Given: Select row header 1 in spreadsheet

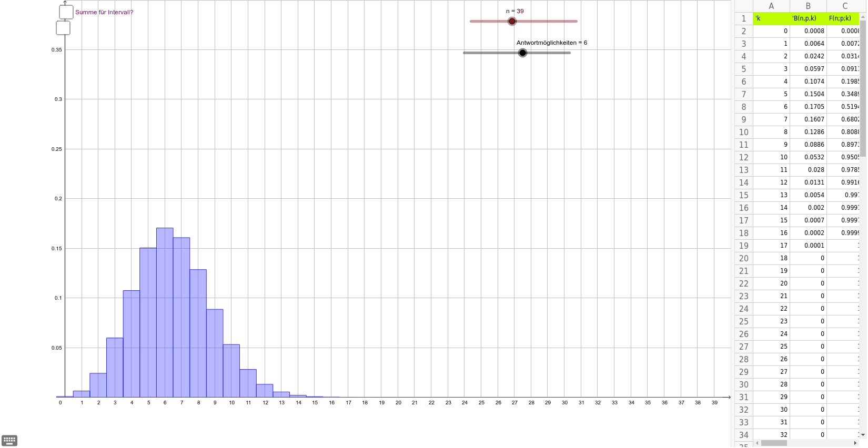Looking at the screenshot, I should coord(744,18).
